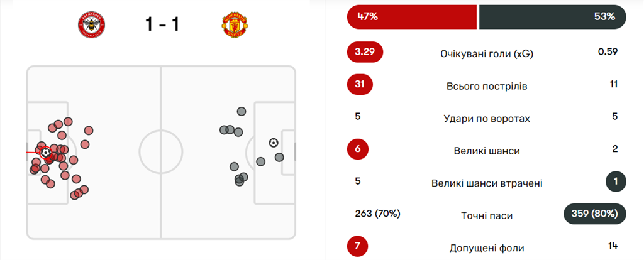The image size is (644, 260).
Task: Select the Удари по воротах stat label
Action: (x=487, y=118)
